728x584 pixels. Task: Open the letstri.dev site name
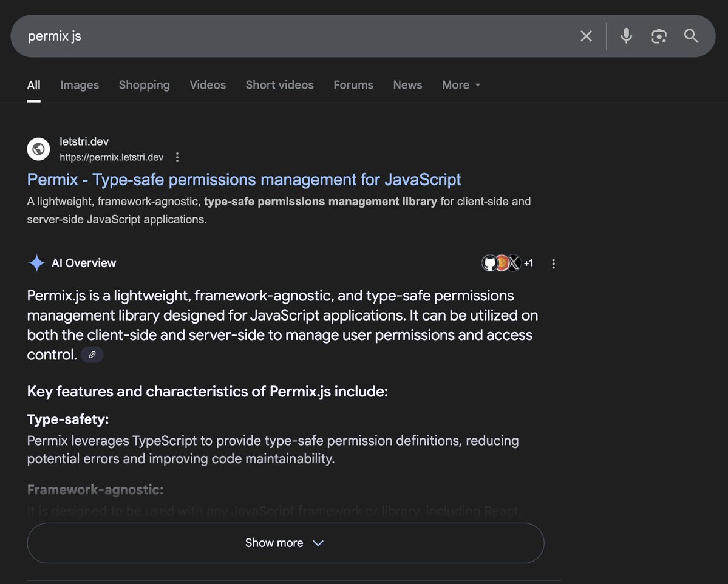click(84, 141)
